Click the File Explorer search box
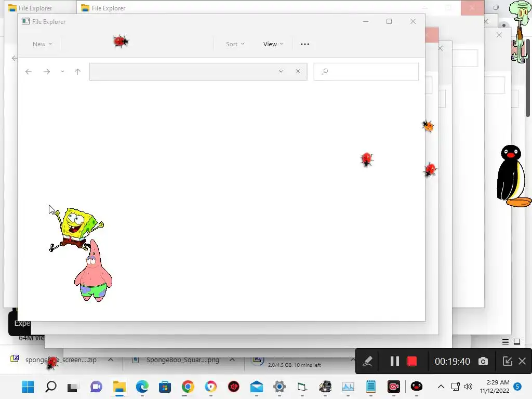The image size is (532, 399). pos(366,72)
